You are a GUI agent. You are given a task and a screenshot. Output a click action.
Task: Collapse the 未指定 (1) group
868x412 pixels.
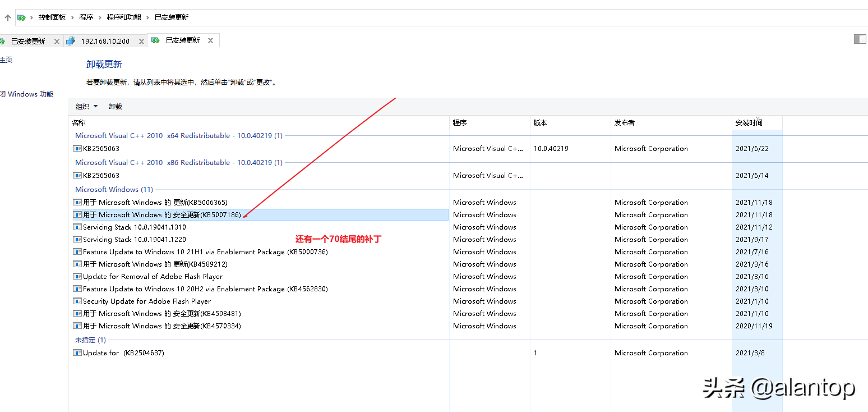(x=90, y=340)
